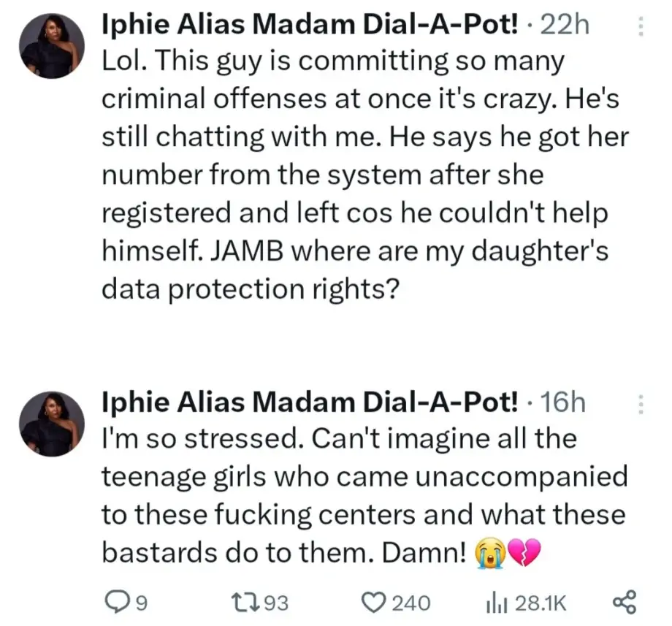Viewport: 672px width, 626px height.
Task: Click the like count showing 240
Action: click(x=411, y=602)
